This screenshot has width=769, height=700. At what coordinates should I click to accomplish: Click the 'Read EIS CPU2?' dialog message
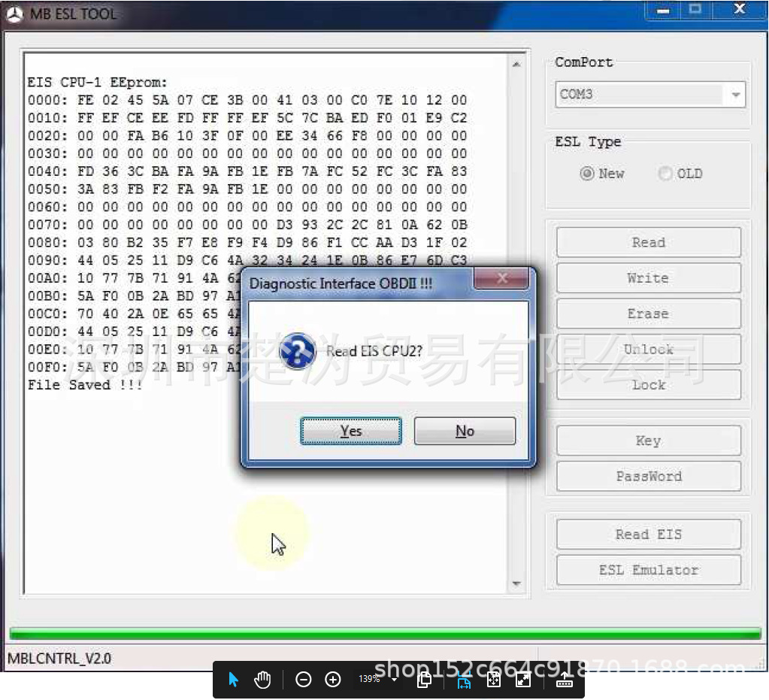[374, 351]
